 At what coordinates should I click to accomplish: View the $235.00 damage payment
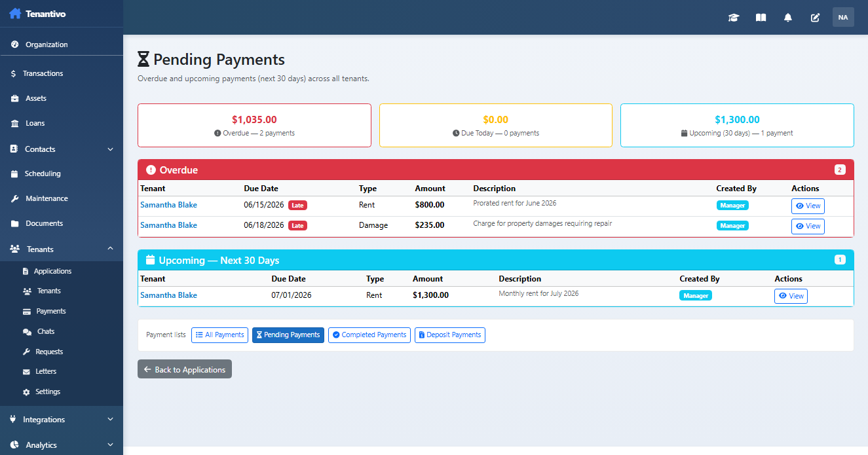[x=808, y=226]
